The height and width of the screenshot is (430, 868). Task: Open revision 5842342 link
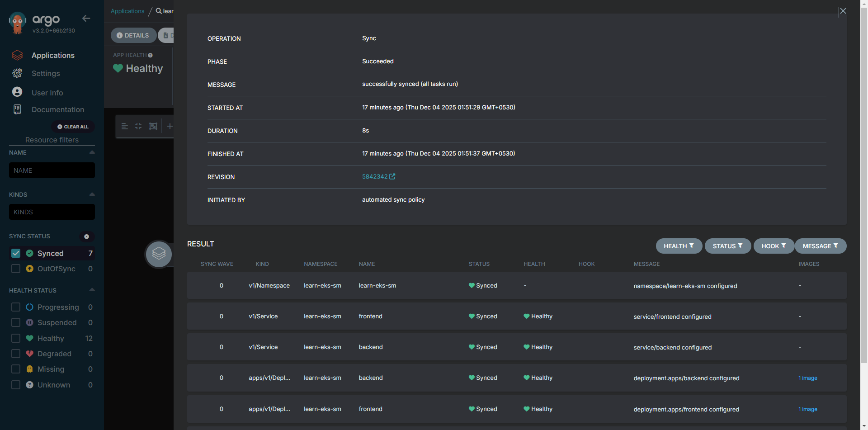(x=375, y=176)
